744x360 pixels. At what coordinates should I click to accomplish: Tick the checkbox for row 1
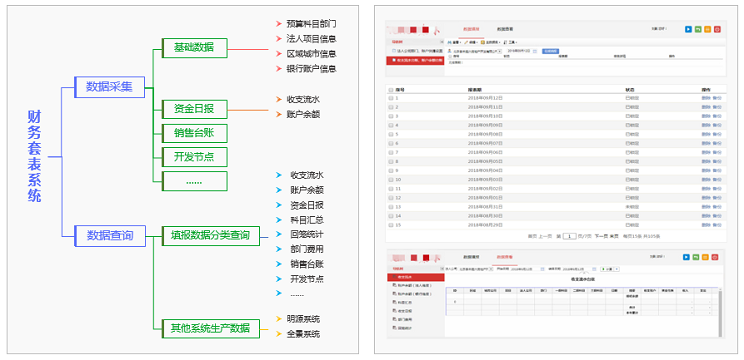tap(391, 98)
